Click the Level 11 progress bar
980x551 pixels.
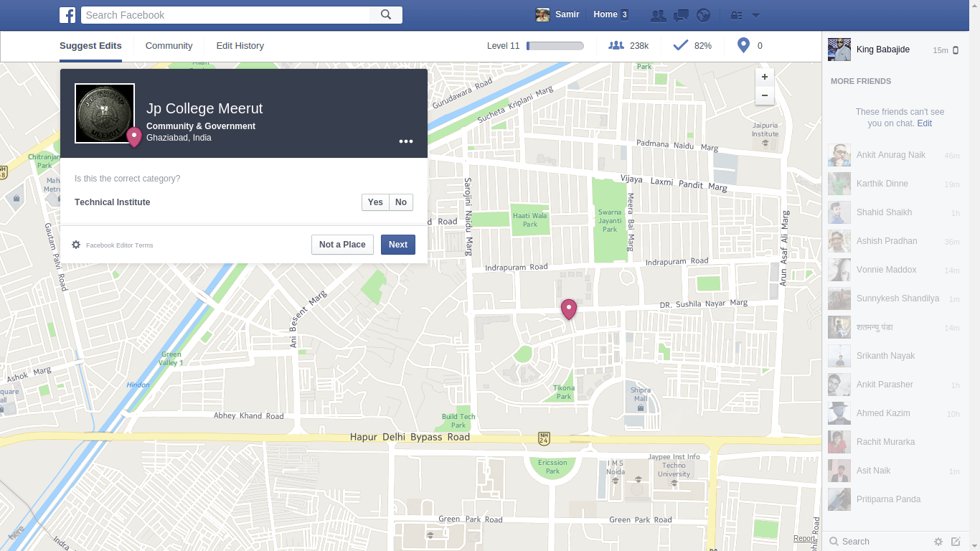coord(555,46)
